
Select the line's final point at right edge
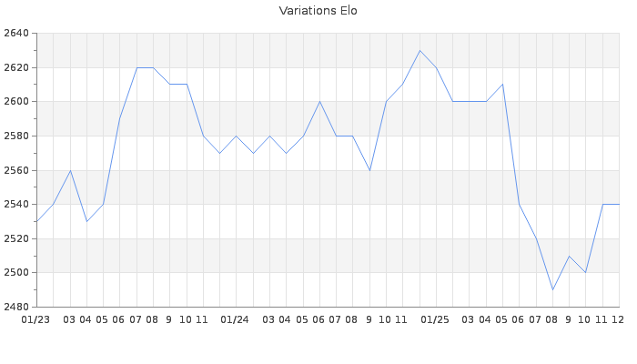619,204
